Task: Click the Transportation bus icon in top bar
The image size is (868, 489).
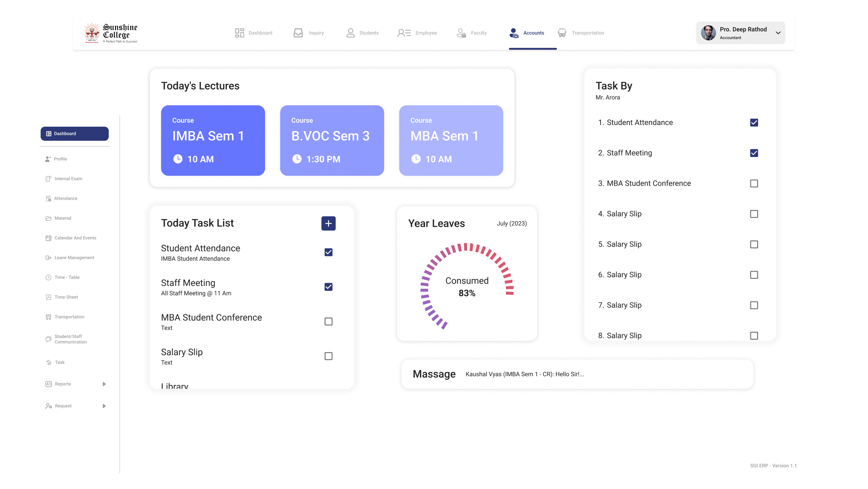Action: coord(562,33)
